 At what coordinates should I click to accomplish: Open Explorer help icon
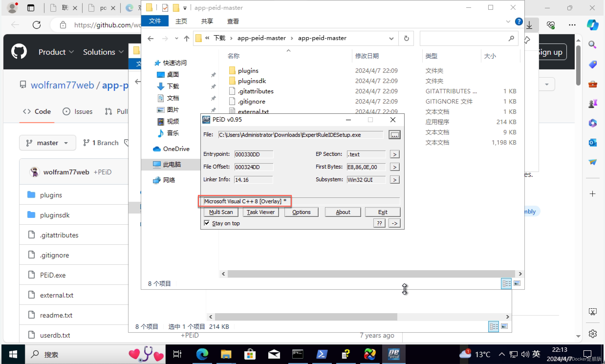point(519,21)
